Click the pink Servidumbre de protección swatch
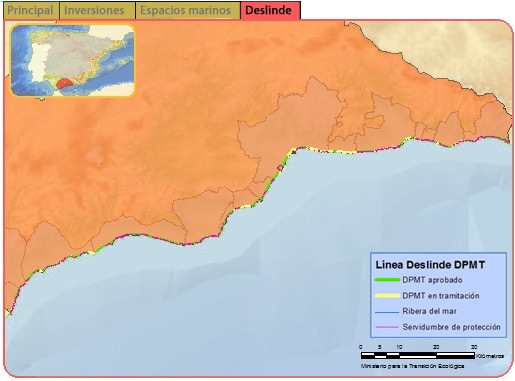Viewport: 515px width, 381px height. [x=387, y=327]
